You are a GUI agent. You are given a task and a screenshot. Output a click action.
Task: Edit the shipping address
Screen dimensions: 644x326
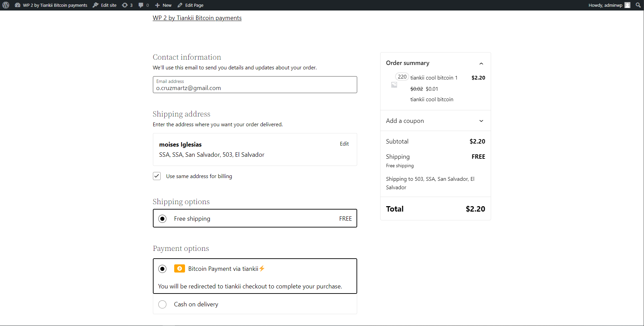click(x=344, y=144)
